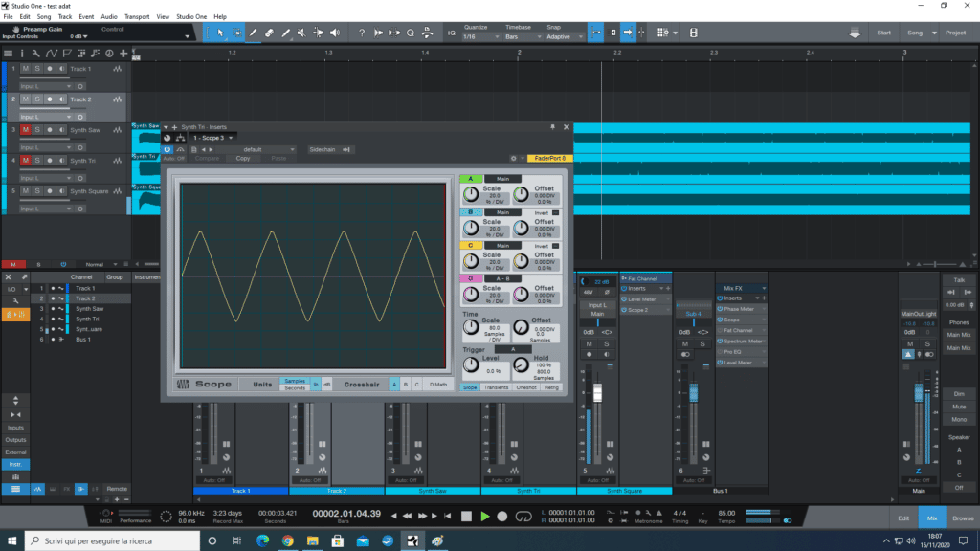Viewport: 980px width, 551px height.
Task: Start playback with the green Play button
Action: [485, 517]
